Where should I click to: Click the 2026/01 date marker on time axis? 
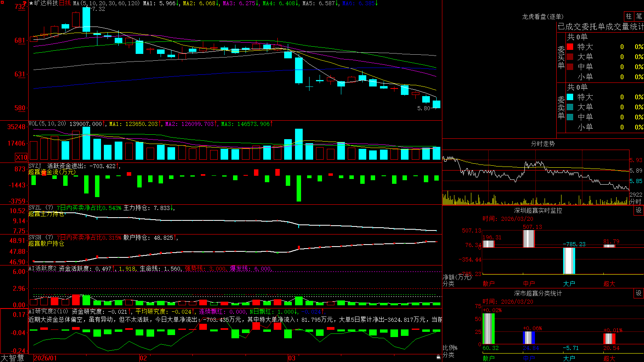point(45,358)
